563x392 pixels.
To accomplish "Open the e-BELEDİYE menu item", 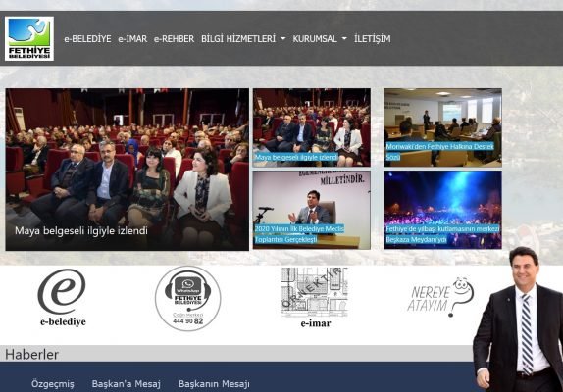I will tap(87, 39).
